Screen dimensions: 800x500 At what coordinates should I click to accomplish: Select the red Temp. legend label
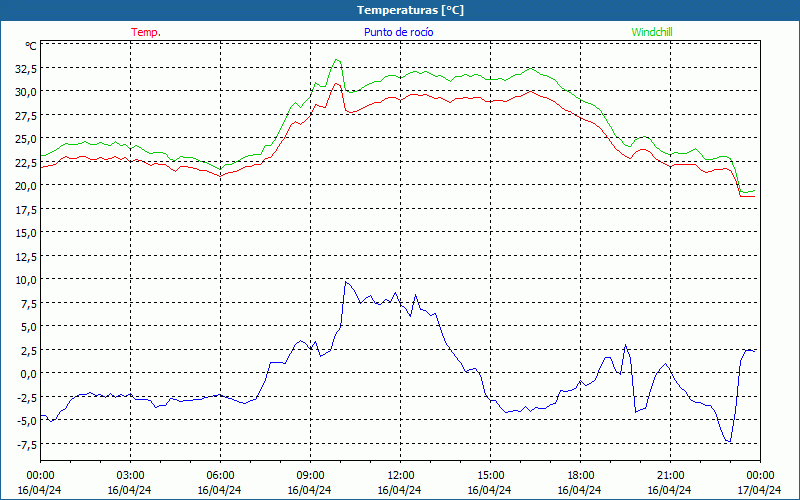click(x=146, y=32)
